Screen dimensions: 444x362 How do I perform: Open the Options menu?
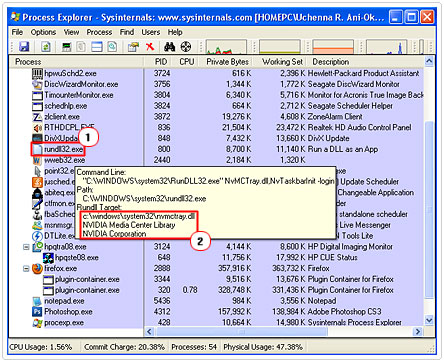[43, 32]
